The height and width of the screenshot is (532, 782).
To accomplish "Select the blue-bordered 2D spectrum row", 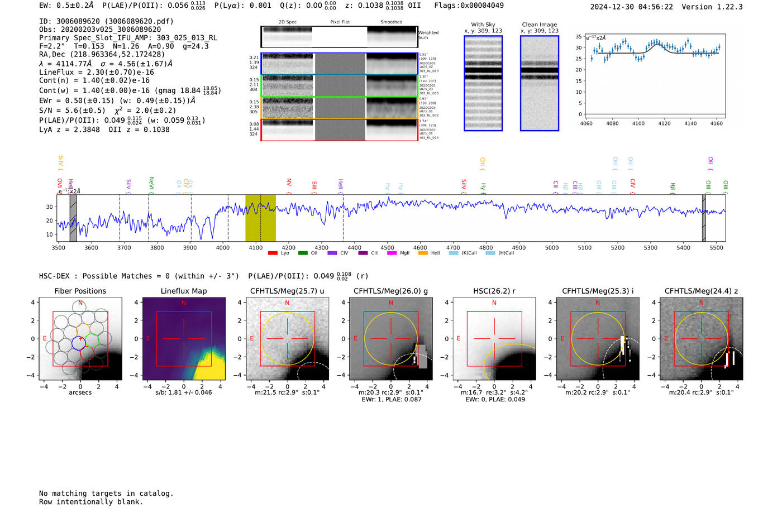I will (339, 64).
